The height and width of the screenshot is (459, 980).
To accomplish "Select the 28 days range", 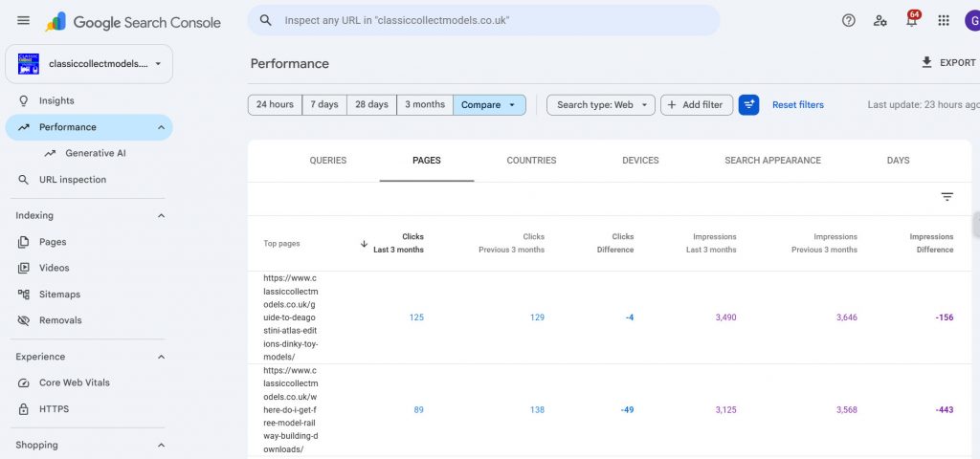I will (372, 105).
